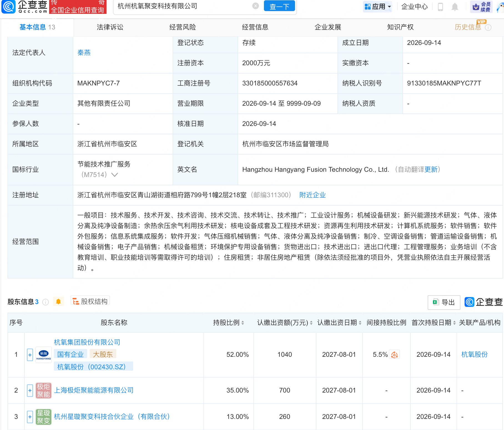Expand 杭氧集团股份有限公司 shareholder row

tap(30, 355)
